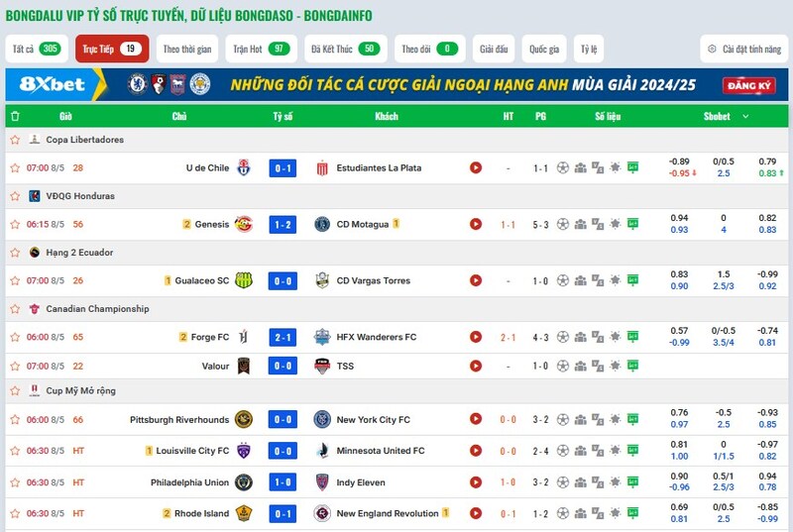Open odds comparison icon for Philadelphia Union row
The width and height of the screenshot is (793, 532).
(598, 482)
